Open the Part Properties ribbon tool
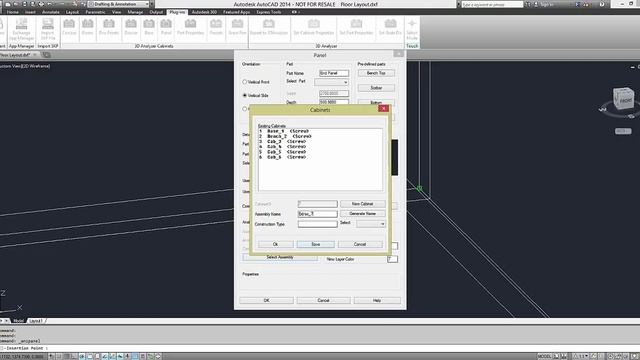 (x=190, y=27)
